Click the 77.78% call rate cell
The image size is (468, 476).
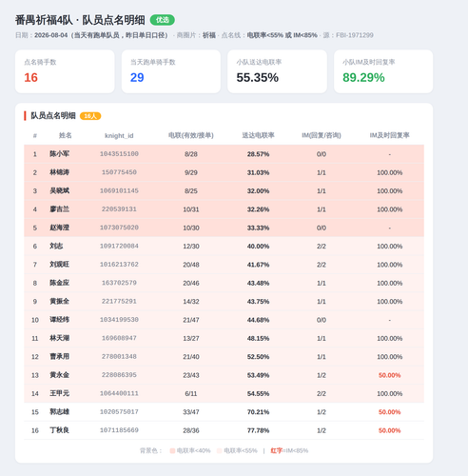click(258, 430)
